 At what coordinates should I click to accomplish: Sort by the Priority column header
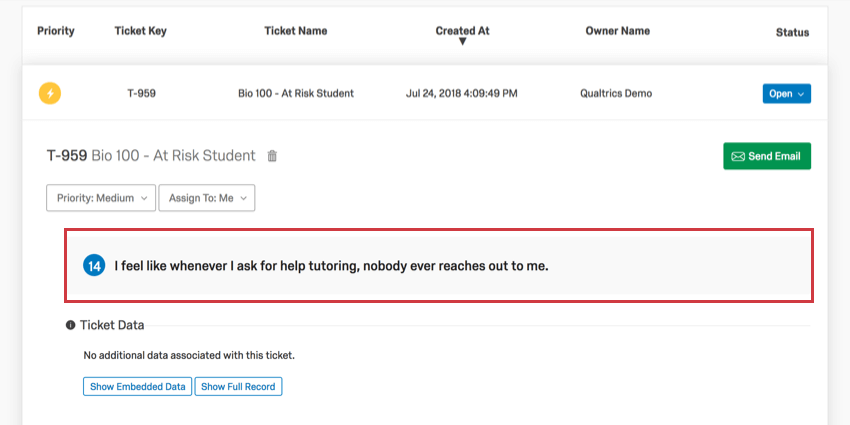[x=56, y=31]
